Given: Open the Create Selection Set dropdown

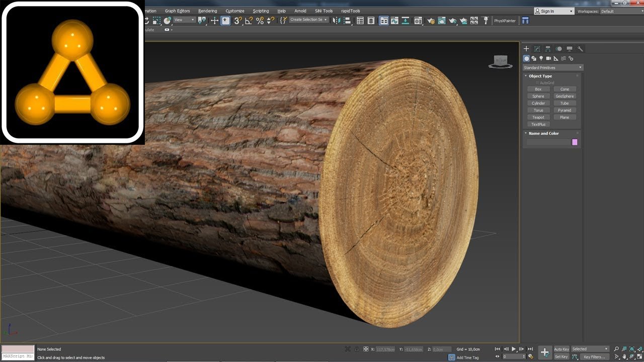Looking at the screenshot, I should pyautogui.click(x=309, y=20).
